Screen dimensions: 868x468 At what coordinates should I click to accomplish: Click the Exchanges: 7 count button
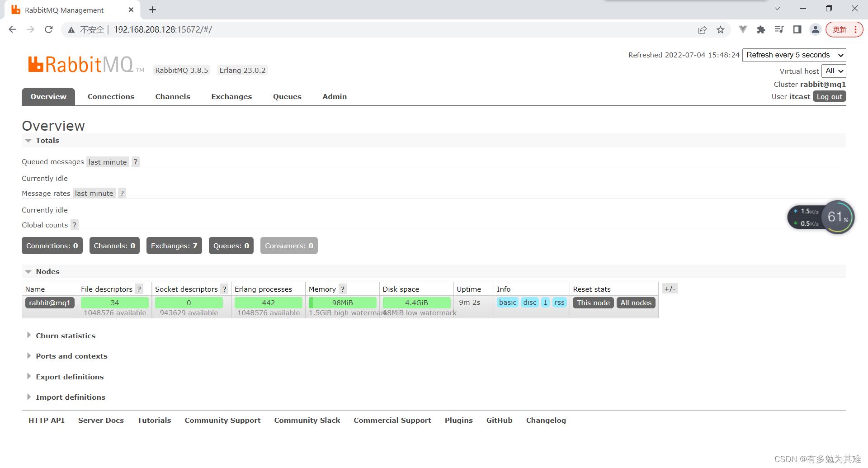[174, 246]
